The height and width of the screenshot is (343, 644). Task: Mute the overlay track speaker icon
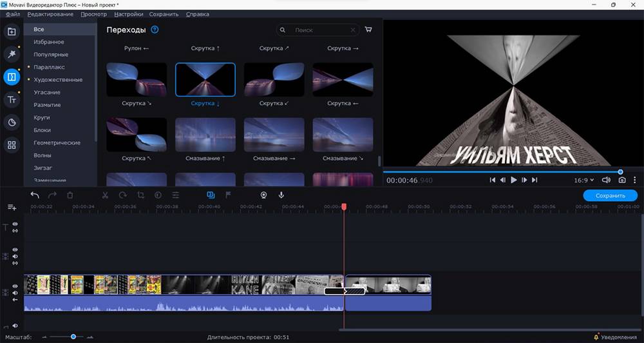coord(15,256)
